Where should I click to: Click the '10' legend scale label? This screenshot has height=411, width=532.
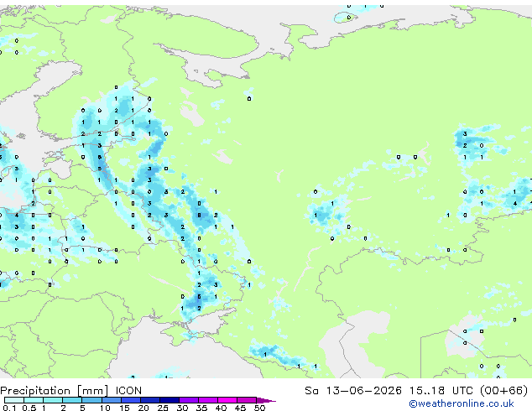tap(105, 408)
